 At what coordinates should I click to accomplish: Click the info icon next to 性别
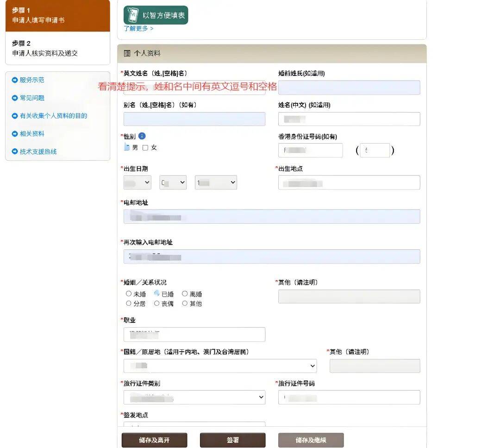[142, 136]
